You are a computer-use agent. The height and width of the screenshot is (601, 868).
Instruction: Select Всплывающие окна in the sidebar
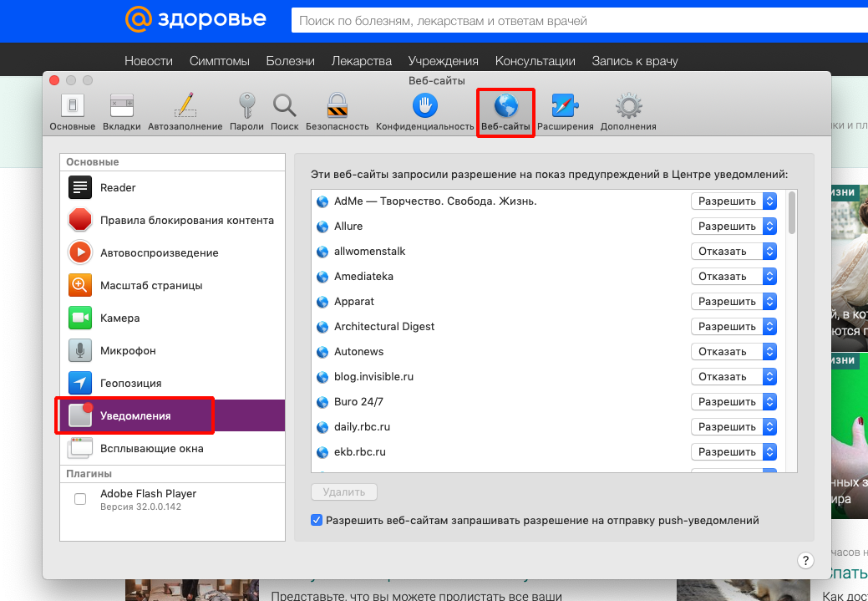coord(173,449)
